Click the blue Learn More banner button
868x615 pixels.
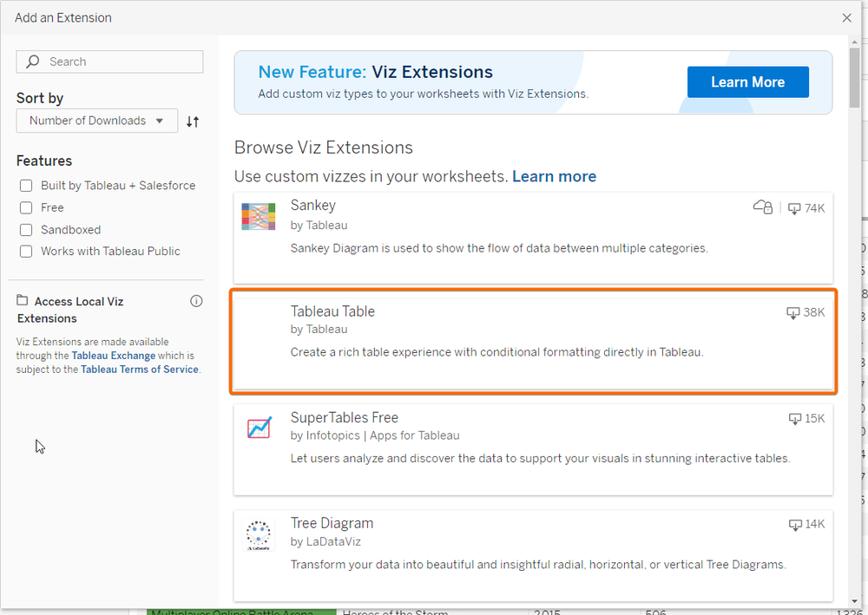click(748, 82)
